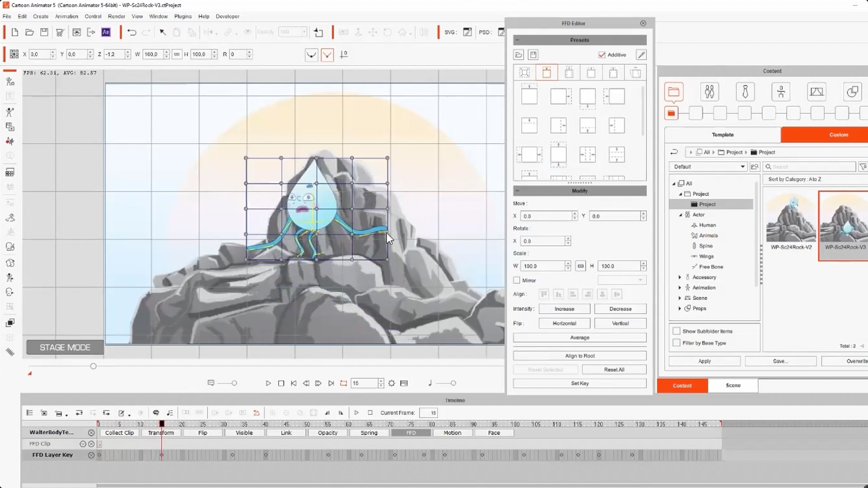Click the pencil edit icon in Presets
This screenshot has height=488, width=868.
(x=641, y=55)
